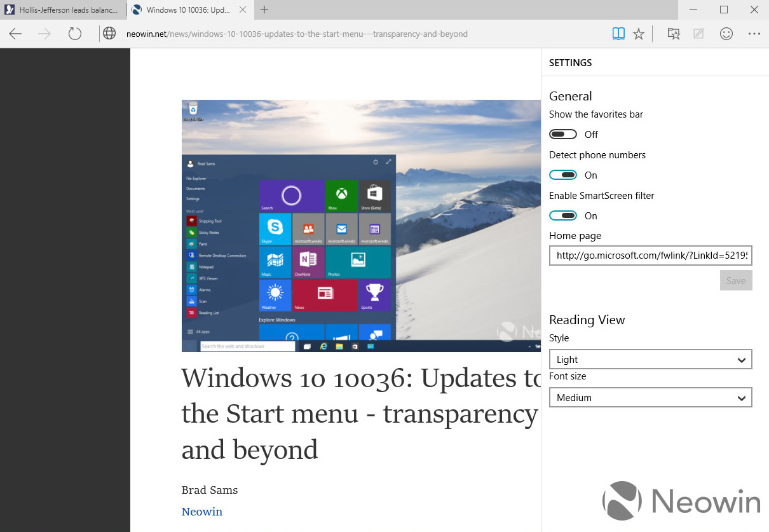769x532 pixels.
Task: Open the Font size Medium dropdown
Action: (x=651, y=397)
